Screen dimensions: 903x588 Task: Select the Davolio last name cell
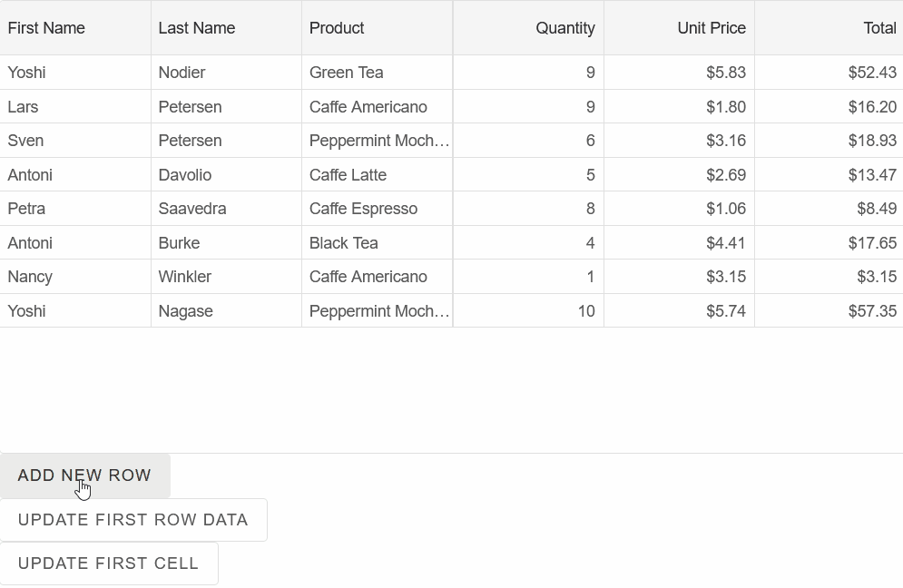(185, 175)
